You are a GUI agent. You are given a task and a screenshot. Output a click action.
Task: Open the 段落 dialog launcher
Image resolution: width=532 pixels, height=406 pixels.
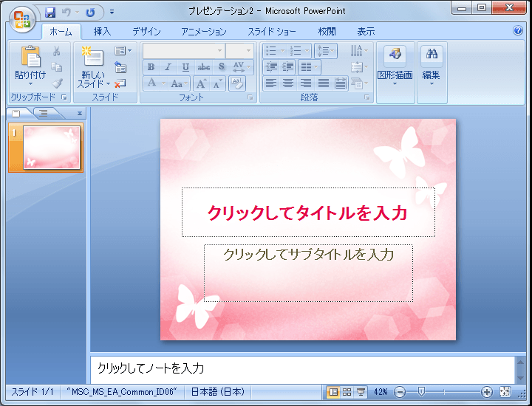(366, 97)
